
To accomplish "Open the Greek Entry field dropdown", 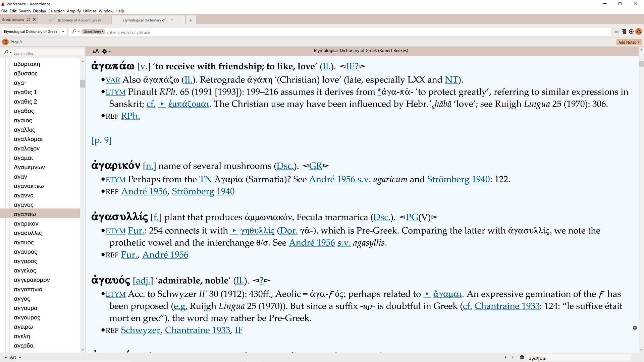I will (x=94, y=32).
